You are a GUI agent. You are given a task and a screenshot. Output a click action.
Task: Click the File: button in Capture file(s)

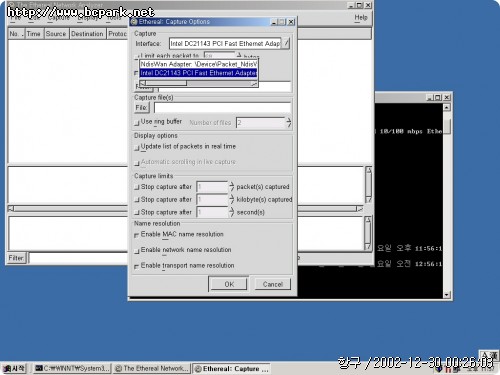click(142, 108)
